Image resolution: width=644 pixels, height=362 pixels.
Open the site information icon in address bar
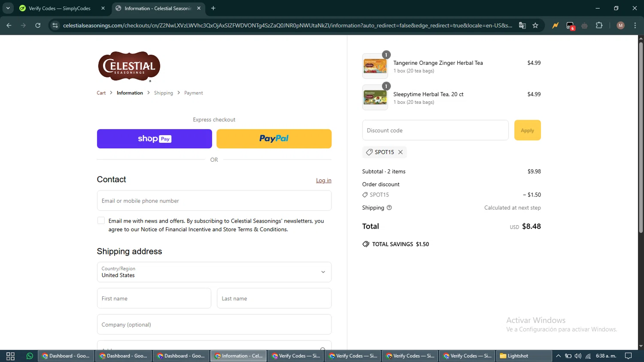(x=55, y=25)
